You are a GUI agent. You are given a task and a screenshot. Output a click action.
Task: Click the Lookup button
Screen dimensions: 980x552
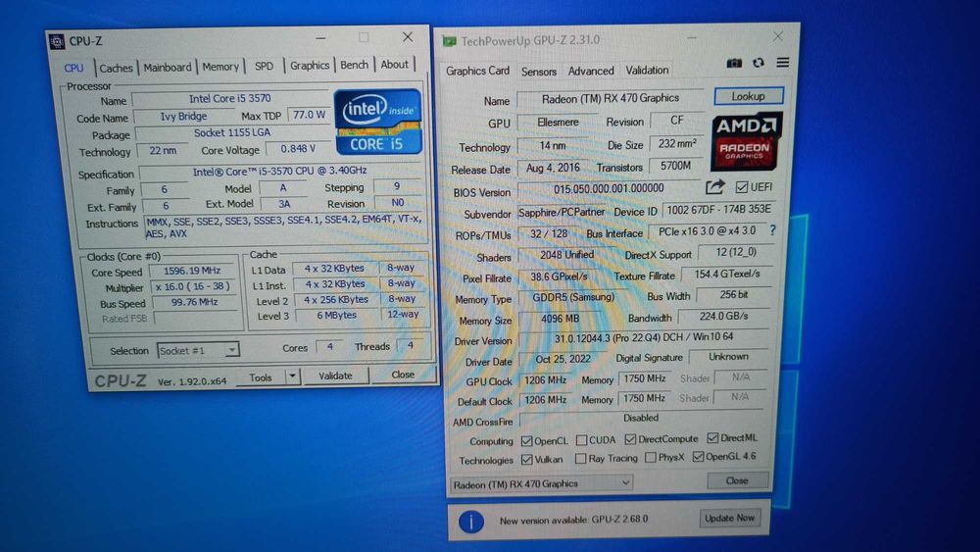click(748, 96)
